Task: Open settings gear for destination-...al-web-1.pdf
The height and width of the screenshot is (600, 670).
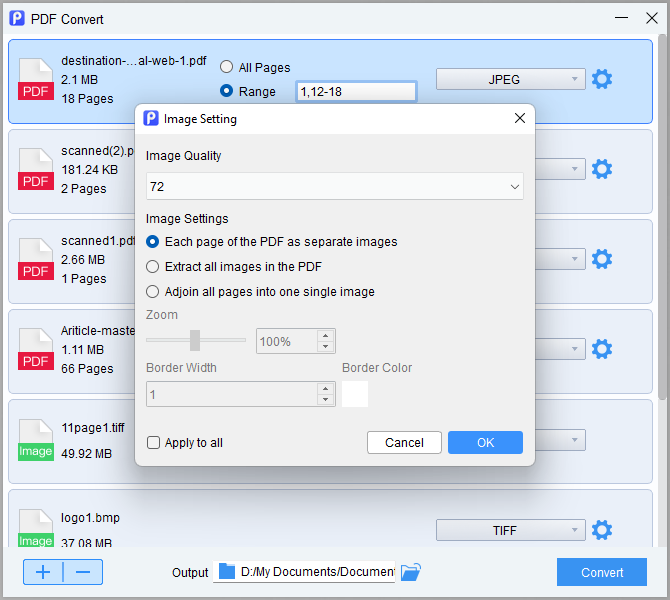Action: pyautogui.click(x=602, y=79)
